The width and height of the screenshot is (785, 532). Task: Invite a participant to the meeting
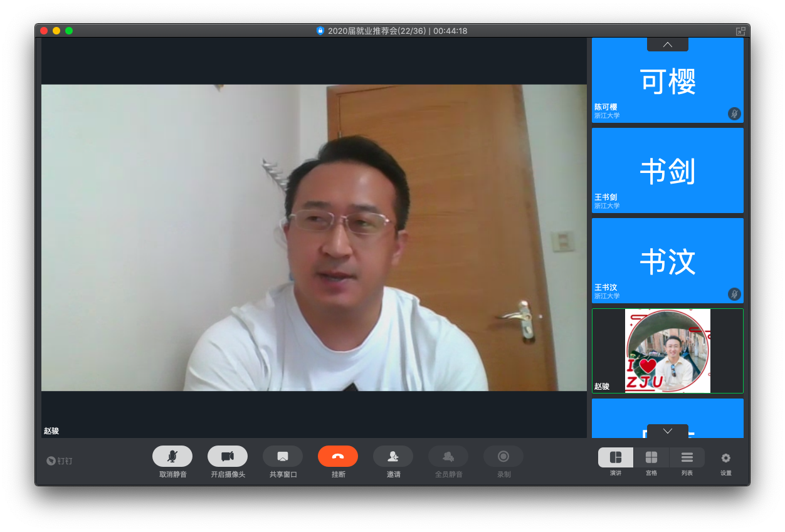[392, 456]
